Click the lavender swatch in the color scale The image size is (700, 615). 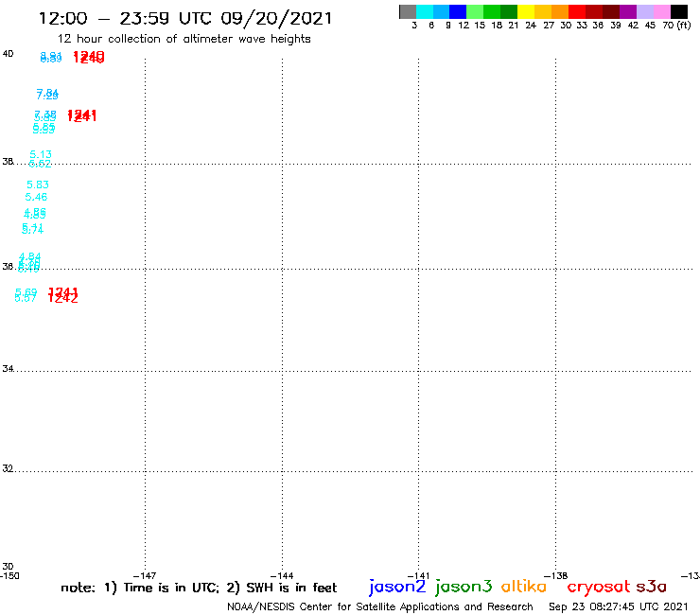[x=644, y=11]
